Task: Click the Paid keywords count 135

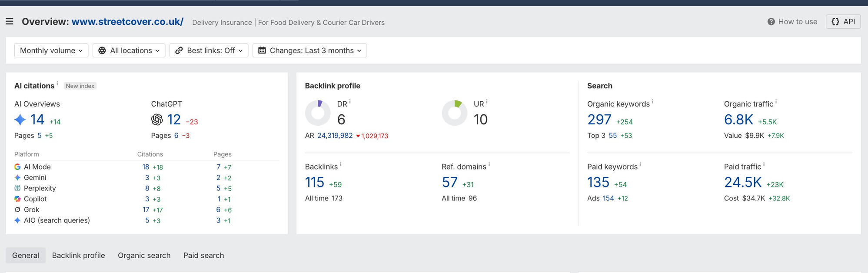Action: coord(599,182)
